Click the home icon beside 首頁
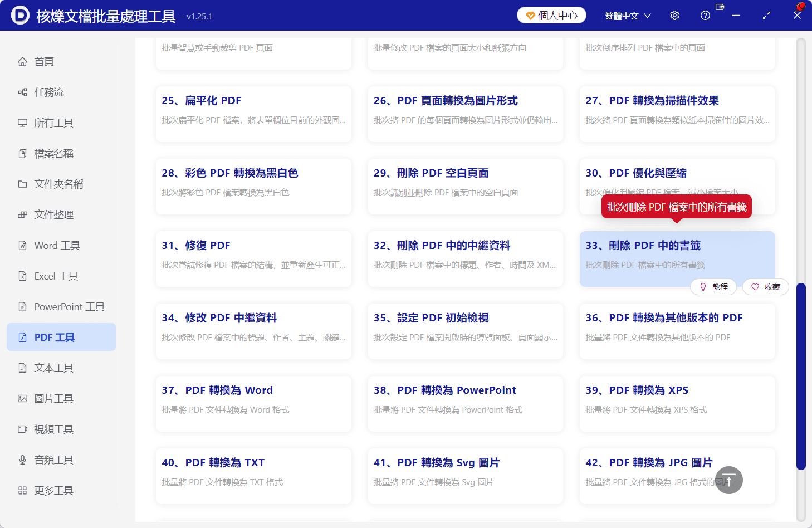The height and width of the screenshot is (528, 812). pos(22,62)
